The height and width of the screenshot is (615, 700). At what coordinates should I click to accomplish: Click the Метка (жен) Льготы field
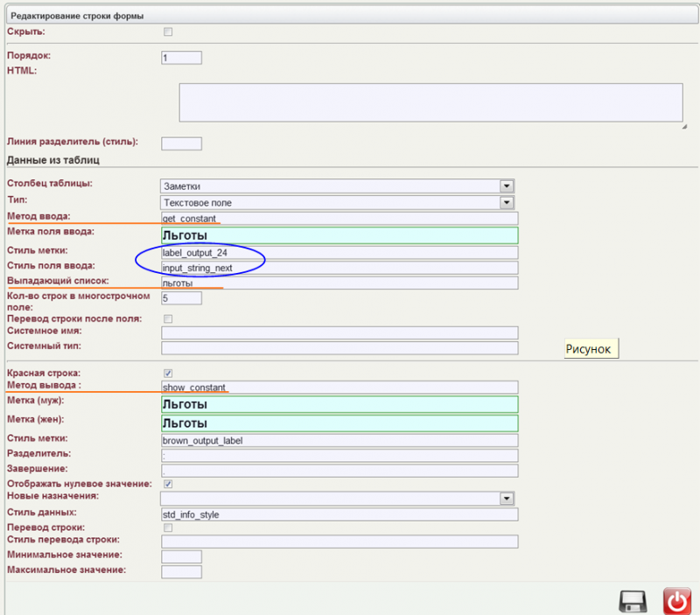point(339,423)
